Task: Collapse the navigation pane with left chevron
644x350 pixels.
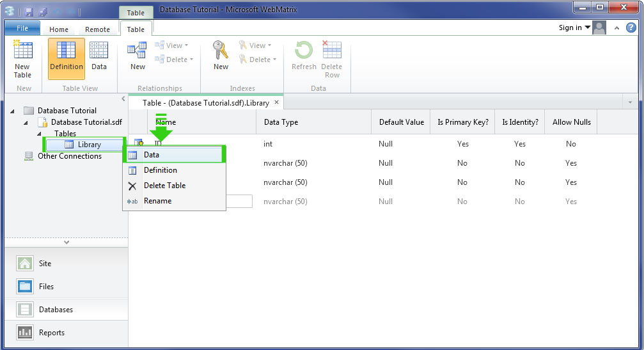Action: pyautogui.click(x=123, y=99)
